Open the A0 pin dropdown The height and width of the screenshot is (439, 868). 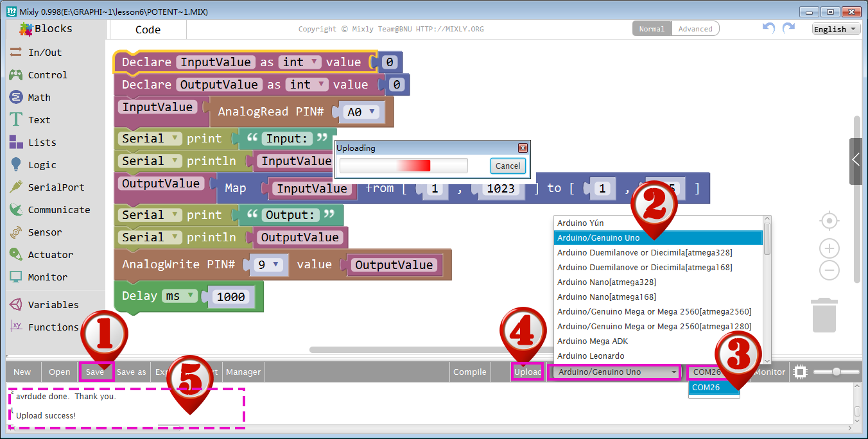[x=361, y=112]
